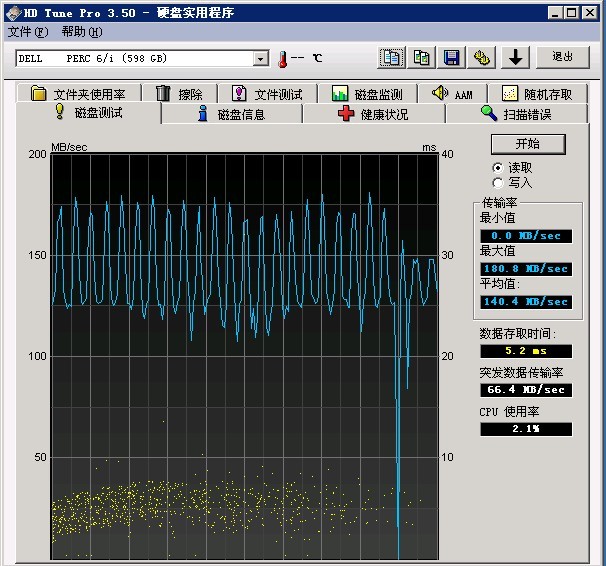
Task: Click the red cross icon on 健康状况 tab
Action: tap(346, 114)
